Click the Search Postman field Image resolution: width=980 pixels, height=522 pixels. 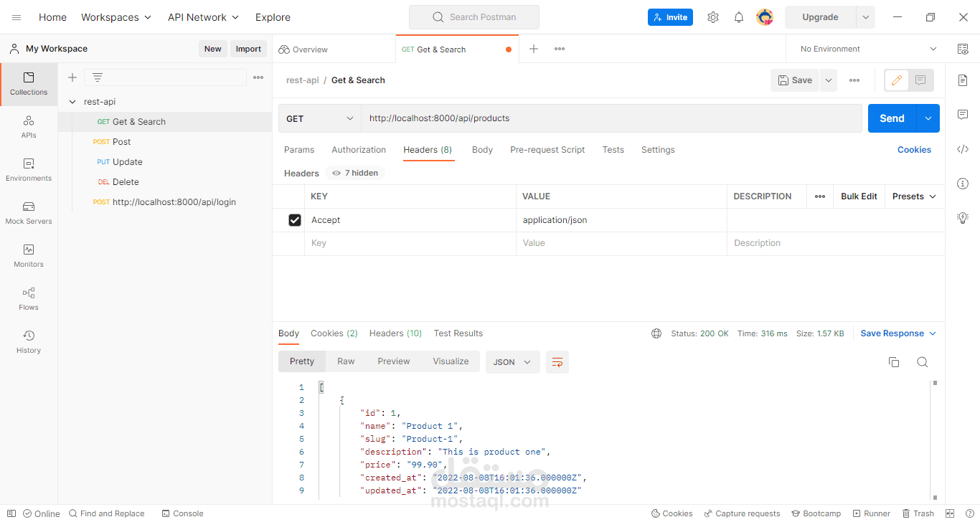[474, 17]
